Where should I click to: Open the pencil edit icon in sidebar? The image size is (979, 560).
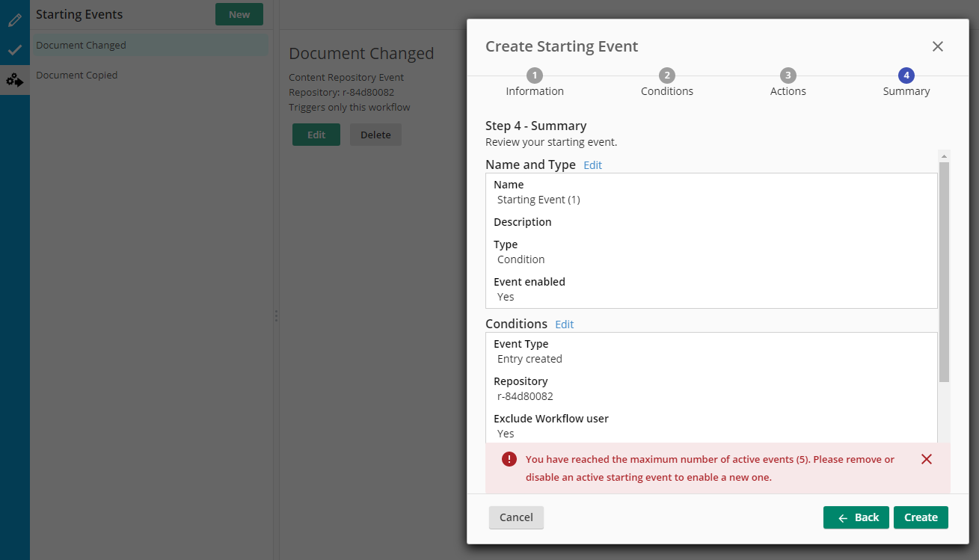[x=14, y=20]
